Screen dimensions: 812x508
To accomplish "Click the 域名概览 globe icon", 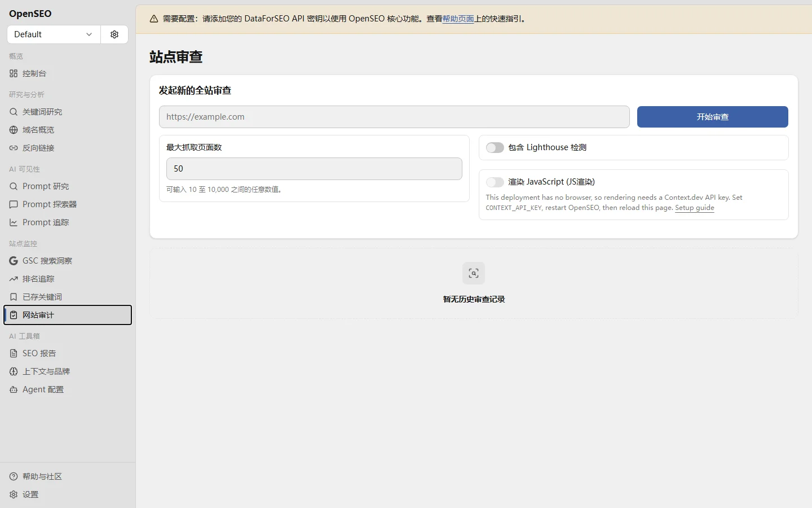I will click(14, 130).
